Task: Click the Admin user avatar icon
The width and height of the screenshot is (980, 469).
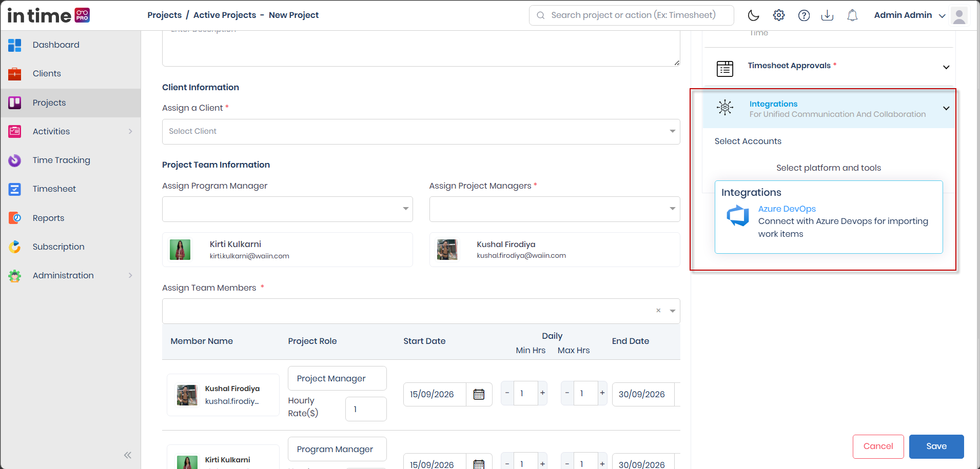Action: pos(959,15)
